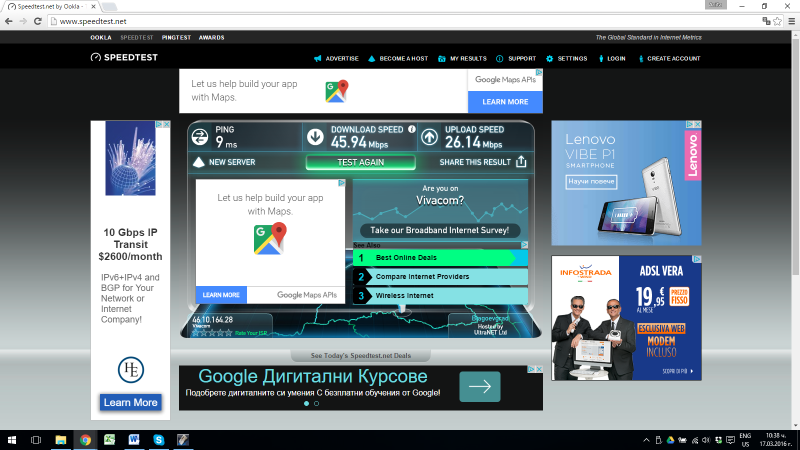This screenshot has height=450, width=800.
Task: Open File Explorer from the taskbar
Action: tap(61, 440)
